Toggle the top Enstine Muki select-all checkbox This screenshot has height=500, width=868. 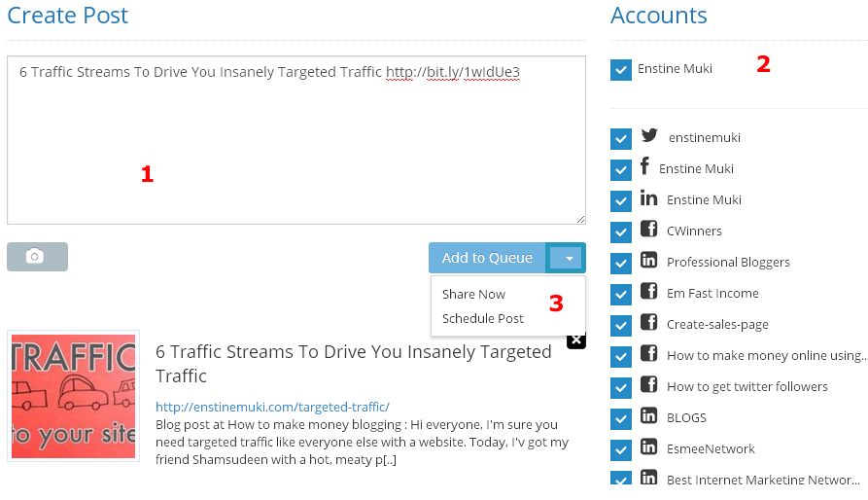coord(621,70)
